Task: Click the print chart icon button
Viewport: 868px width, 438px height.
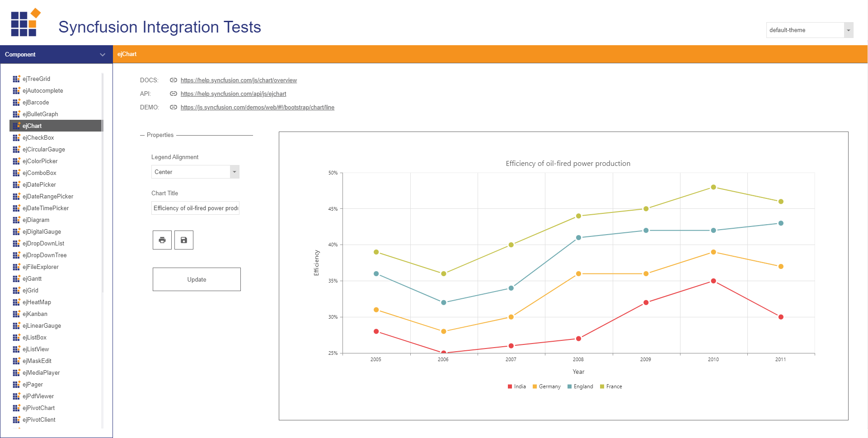Action: 162,240
